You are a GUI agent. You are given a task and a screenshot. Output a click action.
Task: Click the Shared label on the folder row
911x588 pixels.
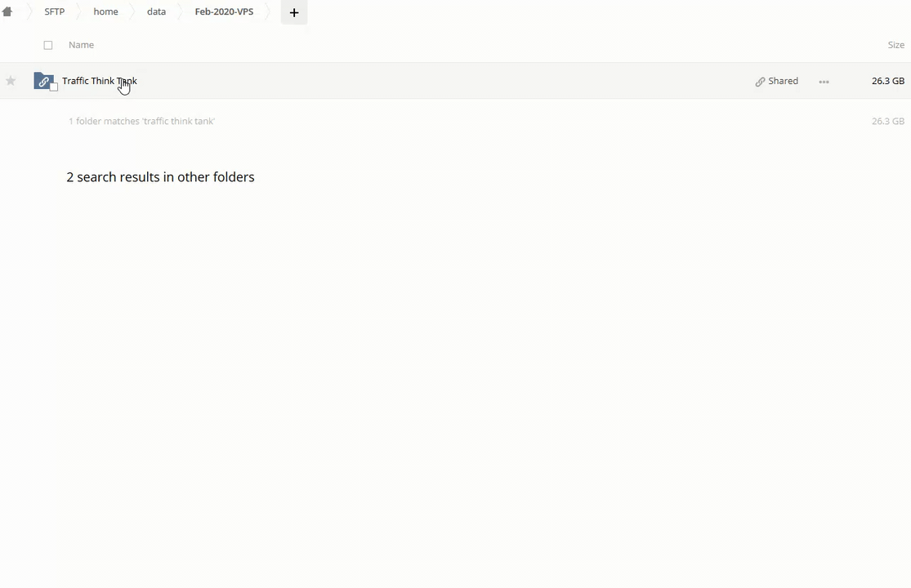point(783,81)
